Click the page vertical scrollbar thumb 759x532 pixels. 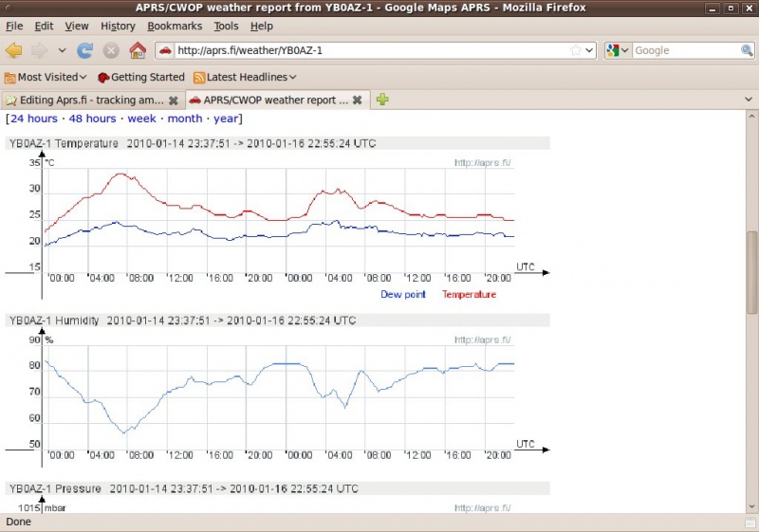pos(752,270)
